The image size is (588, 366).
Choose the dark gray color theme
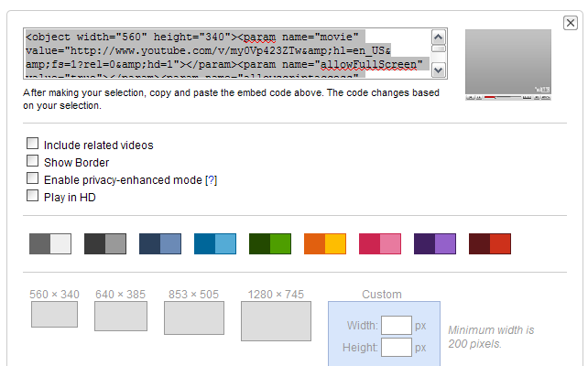tap(105, 243)
